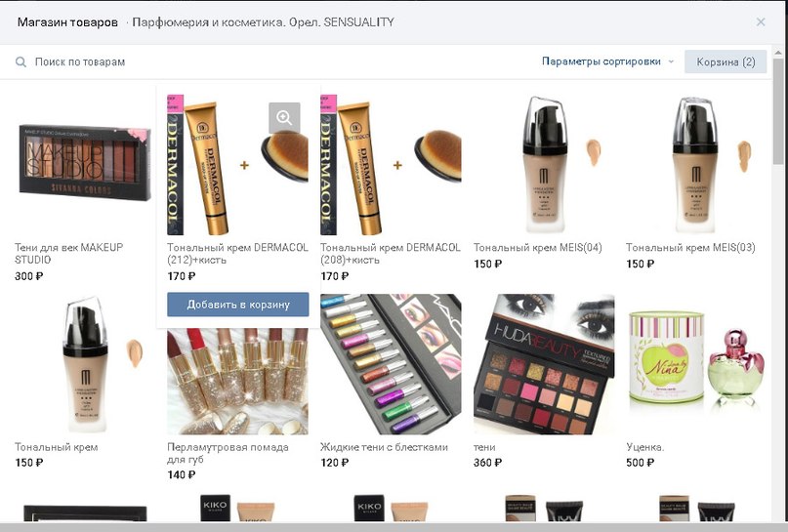Image resolution: width=788 pixels, height=532 pixels.
Task: Click the vertical scrollbar thumb
Action: pos(778,110)
